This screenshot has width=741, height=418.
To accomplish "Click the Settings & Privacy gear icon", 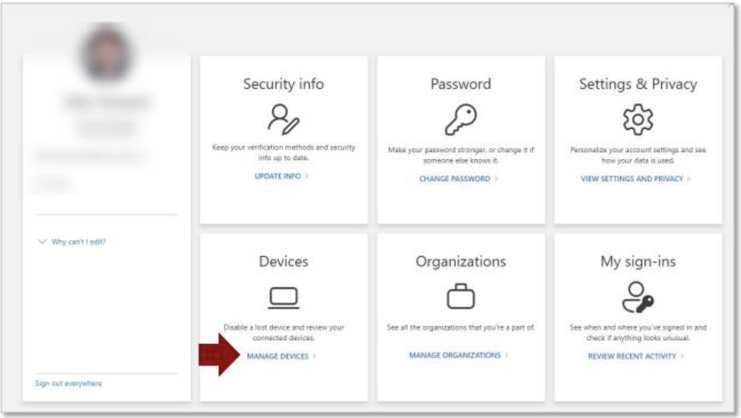I will pyautogui.click(x=637, y=121).
